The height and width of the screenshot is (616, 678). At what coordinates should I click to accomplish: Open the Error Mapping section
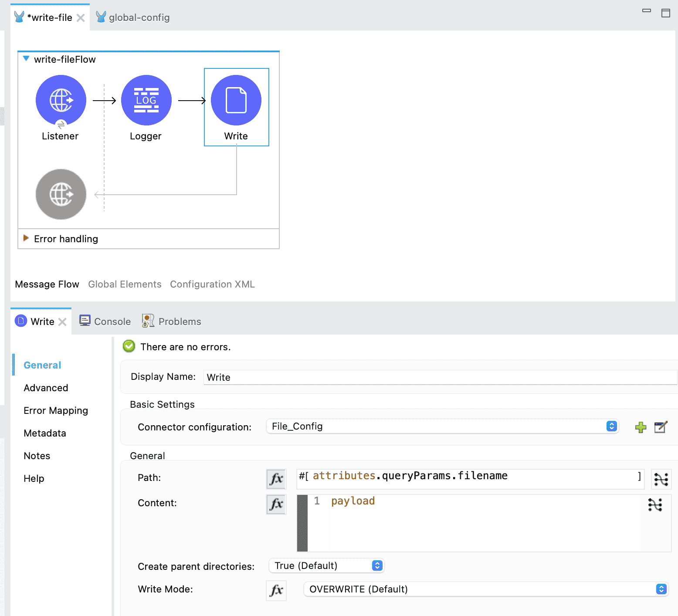click(56, 410)
